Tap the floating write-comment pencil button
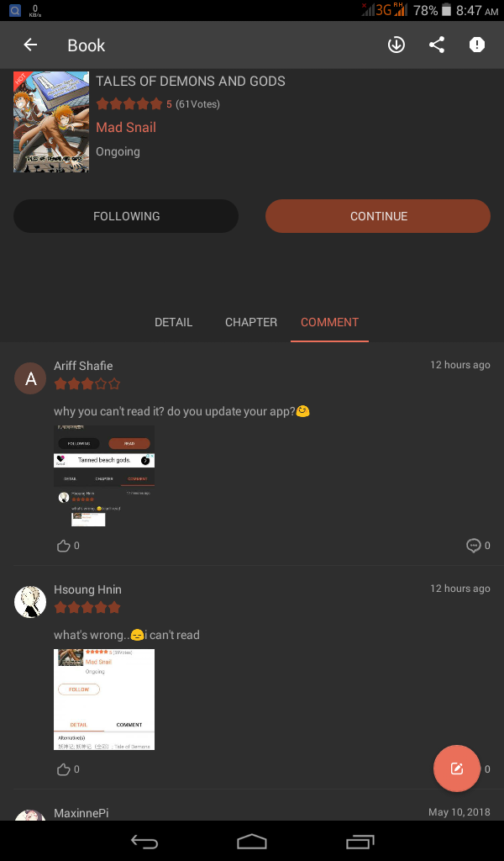Viewport: 504px width, 861px height. 457,769
